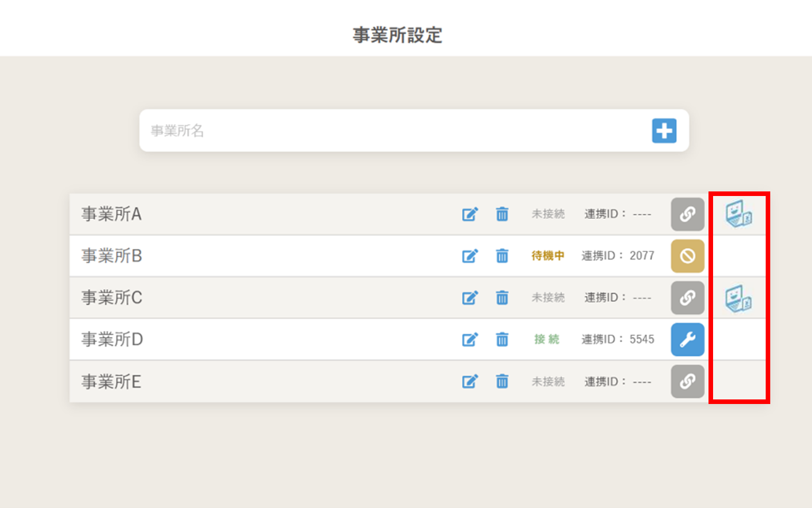Open the computer device icon for 事業所A

(x=738, y=214)
